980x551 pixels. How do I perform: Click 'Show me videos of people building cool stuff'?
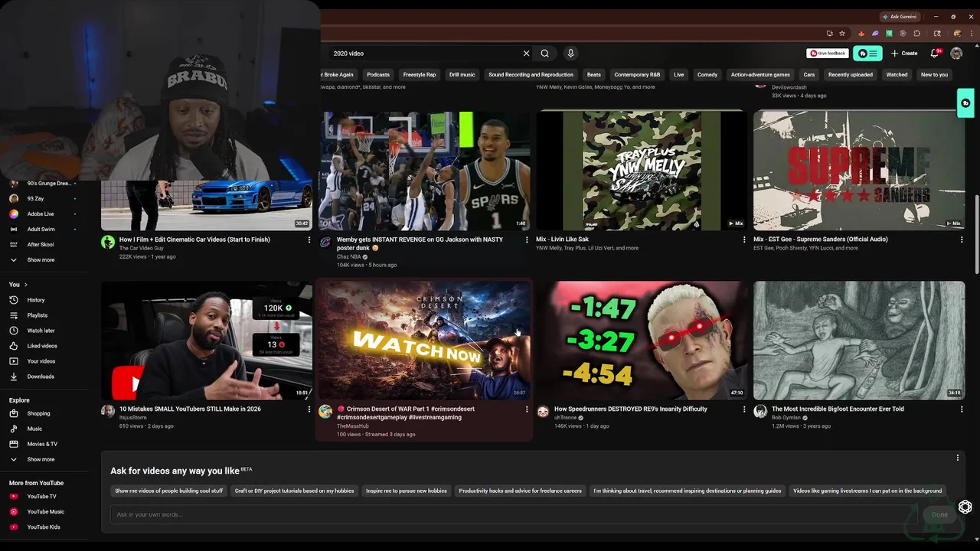point(168,491)
